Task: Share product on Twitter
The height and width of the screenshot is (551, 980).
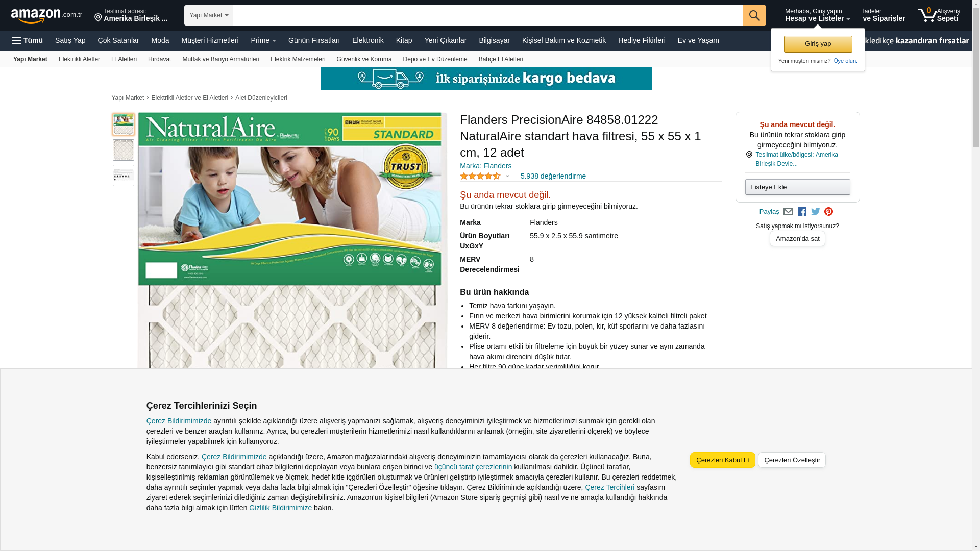Action: click(x=816, y=212)
